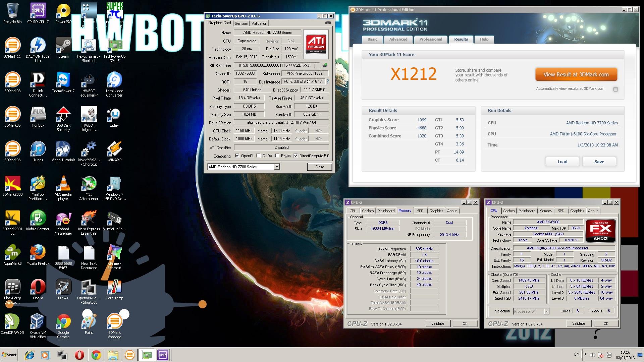Show hidden system tray icons
Viewport: 644px width, 362px height.
tap(585, 355)
